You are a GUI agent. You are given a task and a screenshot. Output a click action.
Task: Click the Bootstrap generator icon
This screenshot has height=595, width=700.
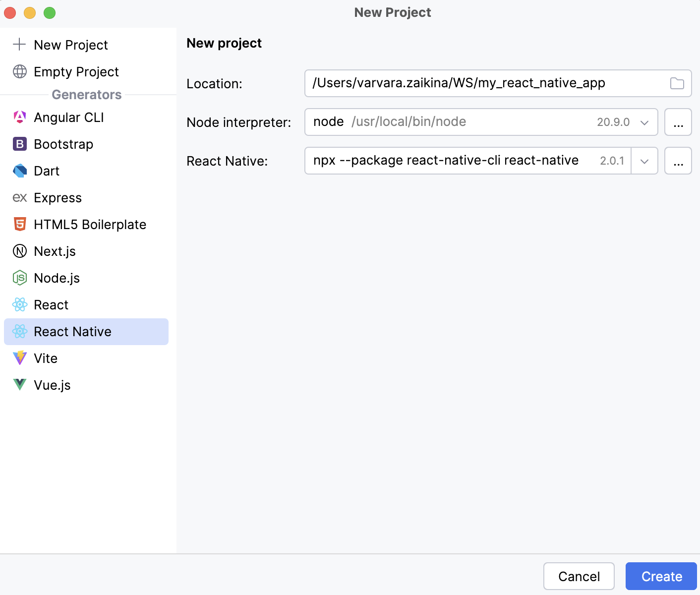click(x=19, y=144)
